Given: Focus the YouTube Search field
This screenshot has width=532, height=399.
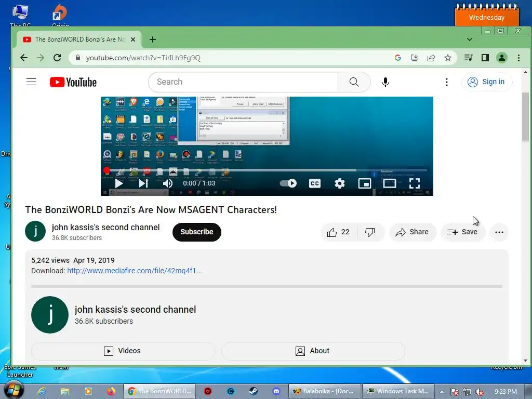Looking at the screenshot, I should [x=243, y=82].
